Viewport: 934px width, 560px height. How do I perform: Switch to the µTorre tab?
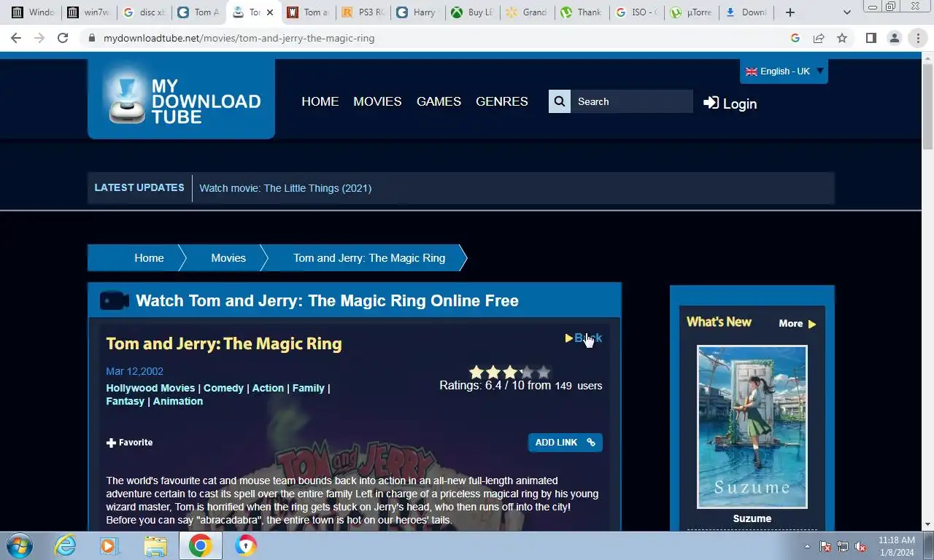pos(691,12)
